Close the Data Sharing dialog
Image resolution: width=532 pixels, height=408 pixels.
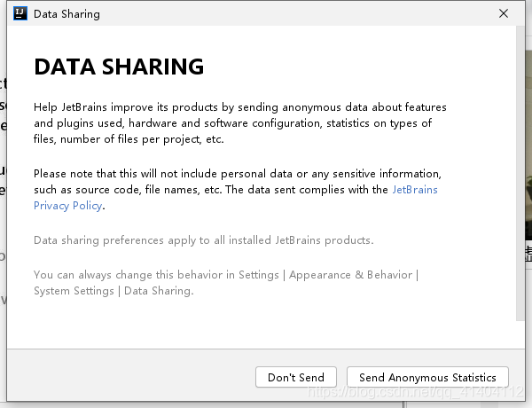[x=504, y=13]
